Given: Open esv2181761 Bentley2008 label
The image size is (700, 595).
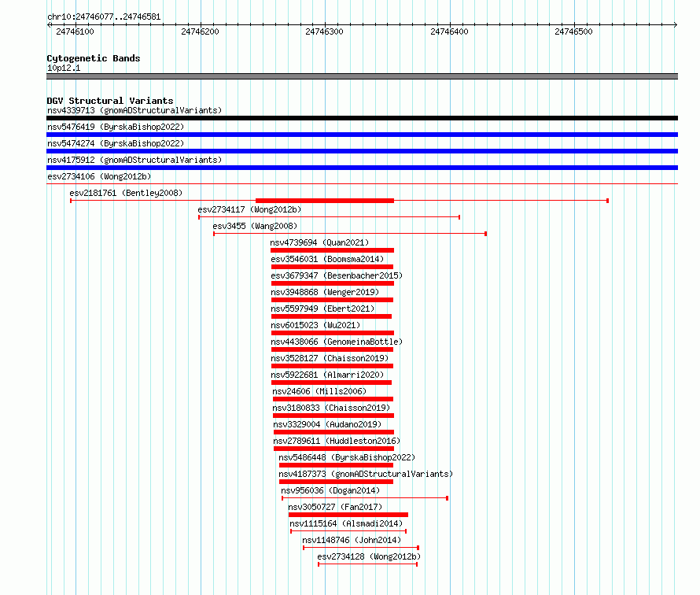Looking at the screenshot, I should click(126, 193).
